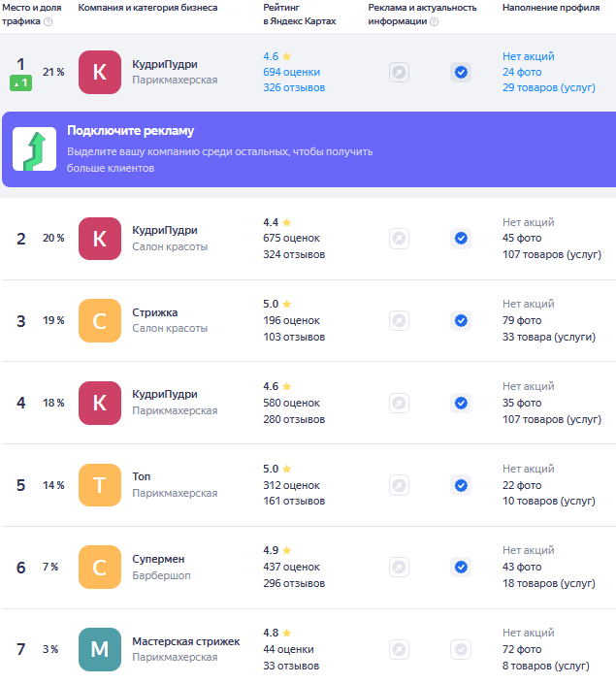
Task: Click the grey unverified checkmark for Мастерская стрижек
Action: [x=461, y=649]
